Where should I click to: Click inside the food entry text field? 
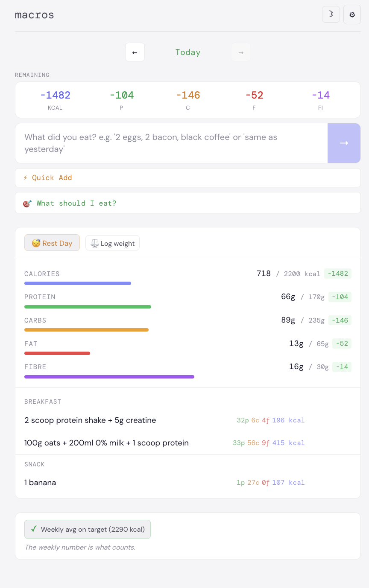click(x=171, y=143)
